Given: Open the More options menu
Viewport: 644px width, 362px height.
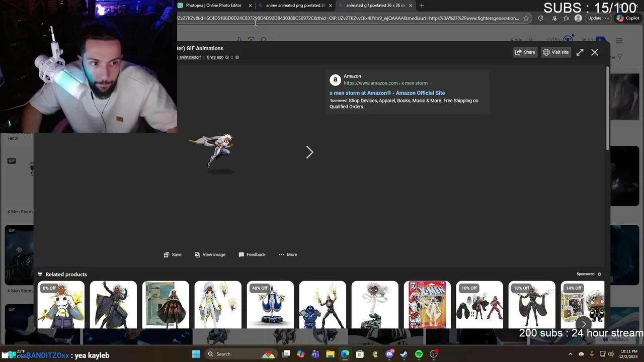Looking at the screenshot, I should coord(288,254).
